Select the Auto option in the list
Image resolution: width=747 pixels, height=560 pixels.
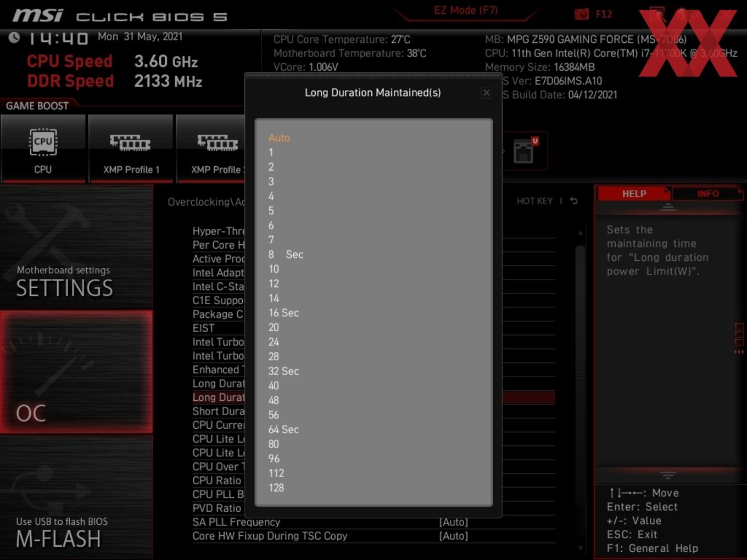click(x=279, y=138)
